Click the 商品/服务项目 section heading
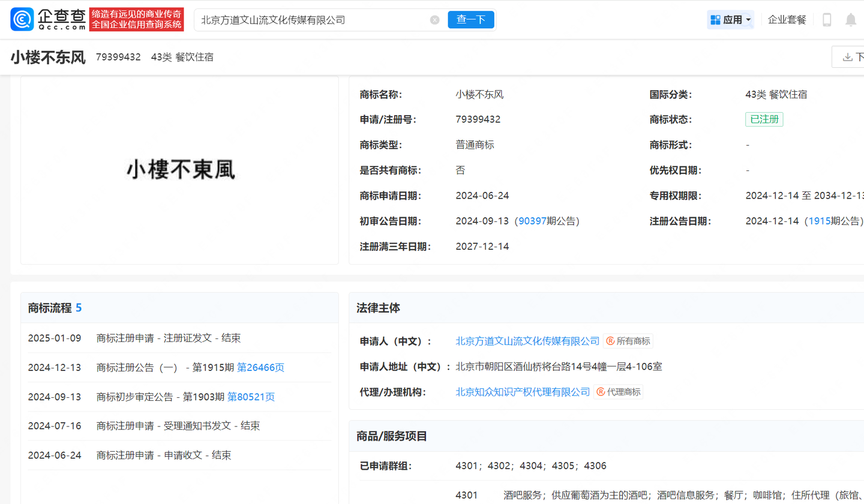This screenshot has height=504, width=864. (x=392, y=436)
